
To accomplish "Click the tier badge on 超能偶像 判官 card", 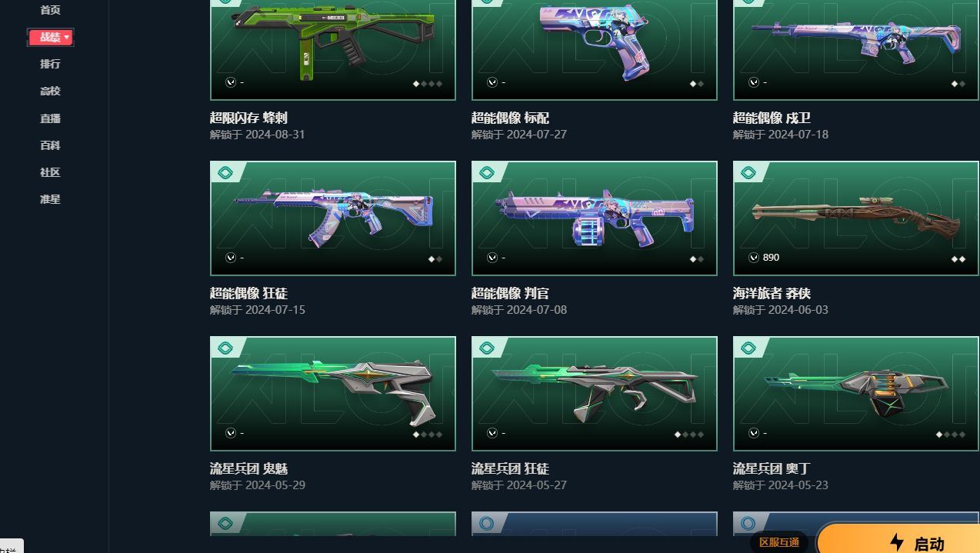I will (x=487, y=173).
